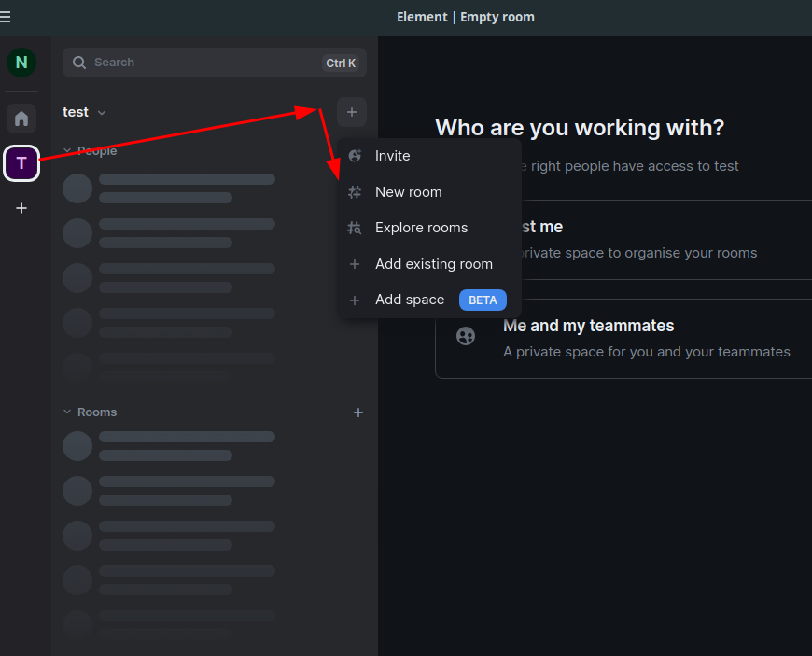
Task: Click the teammates group icon
Action: [x=466, y=337]
